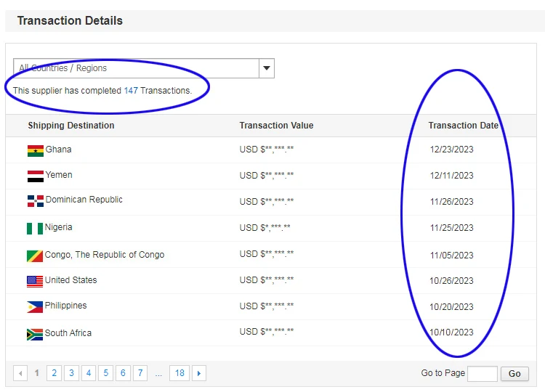Click date 10/20/2023
Screen dimensions: 545x392
coord(451,307)
